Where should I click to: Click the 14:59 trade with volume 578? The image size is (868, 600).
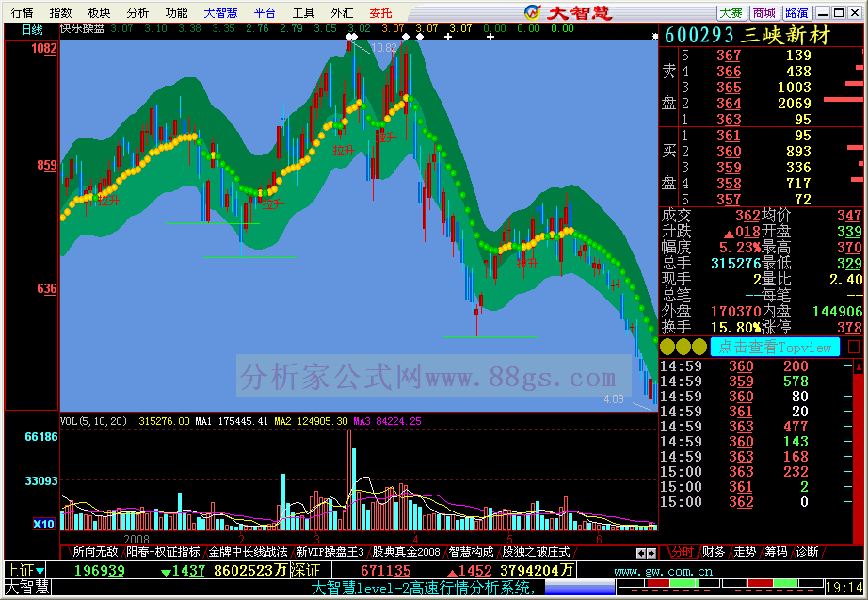point(756,381)
